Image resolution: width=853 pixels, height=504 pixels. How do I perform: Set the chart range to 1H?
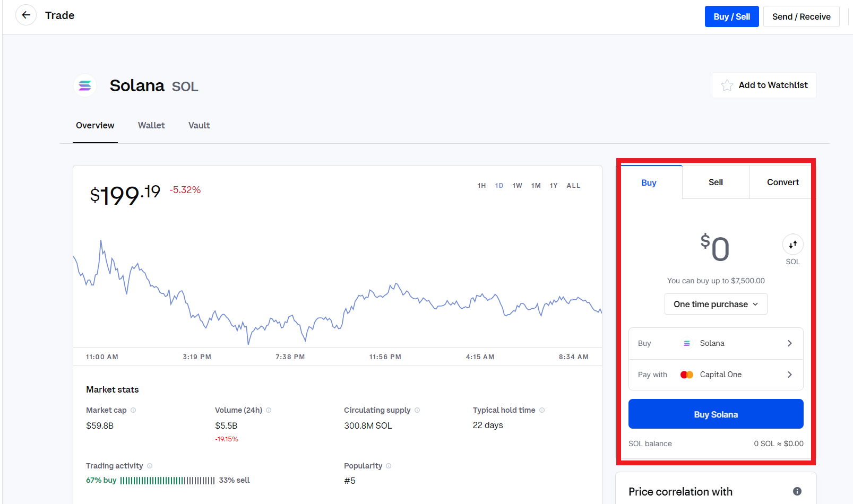pyautogui.click(x=481, y=186)
